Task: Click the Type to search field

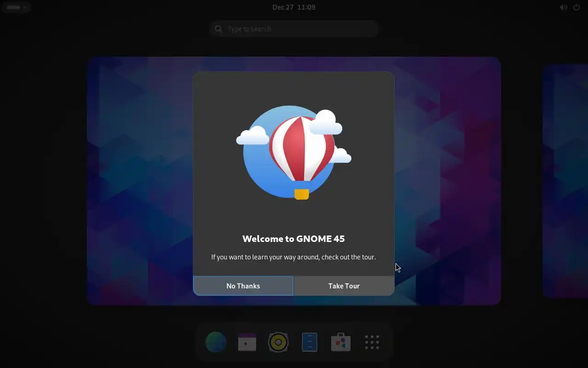Action: tap(294, 29)
